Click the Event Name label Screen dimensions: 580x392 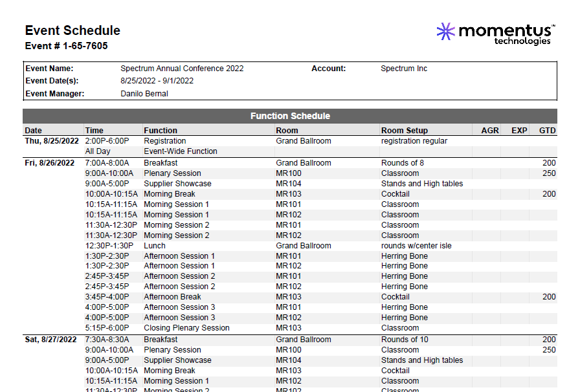49,69
